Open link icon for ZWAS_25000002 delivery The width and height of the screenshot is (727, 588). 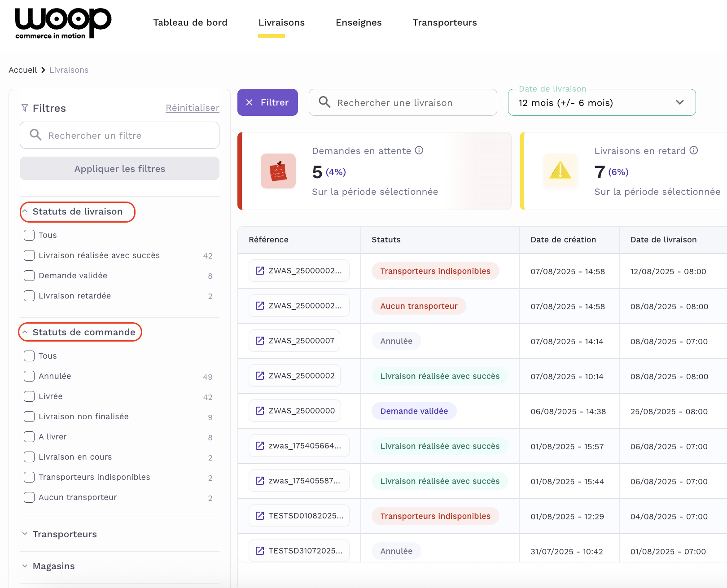pos(260,376)
